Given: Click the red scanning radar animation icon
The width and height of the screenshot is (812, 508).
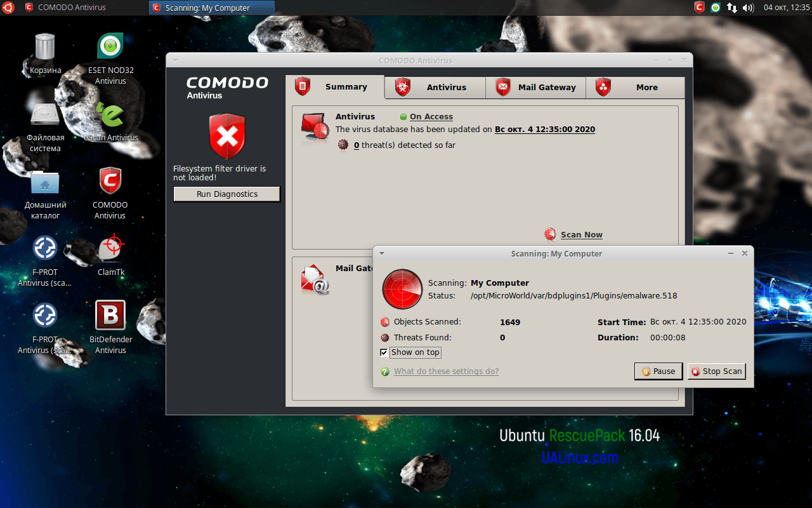Looking at the screenshot, I should tap(402, 289).
